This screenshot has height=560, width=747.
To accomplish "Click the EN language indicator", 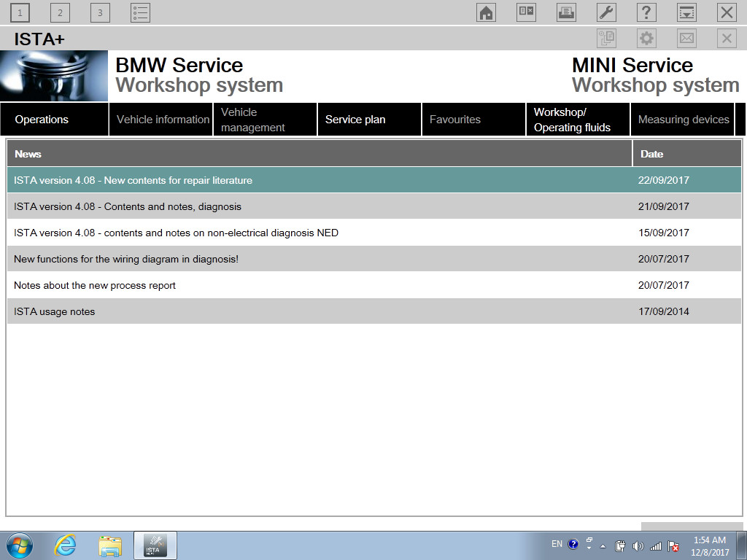I will [x=557, y=544].
